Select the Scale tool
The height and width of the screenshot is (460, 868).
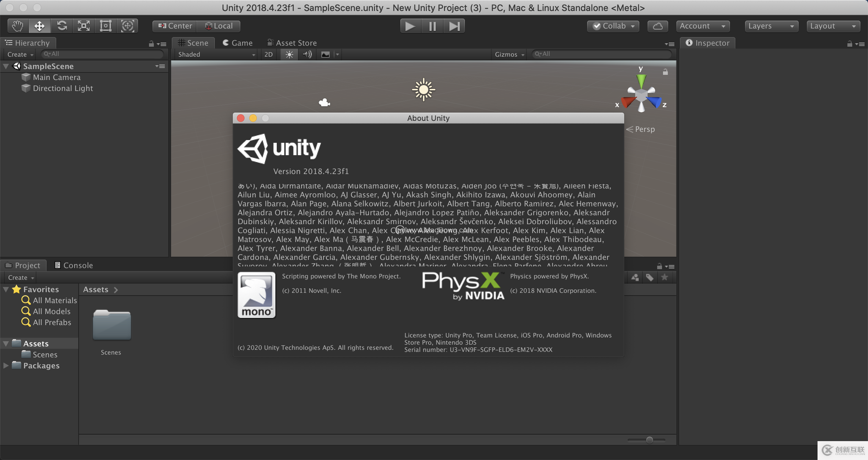84,26
